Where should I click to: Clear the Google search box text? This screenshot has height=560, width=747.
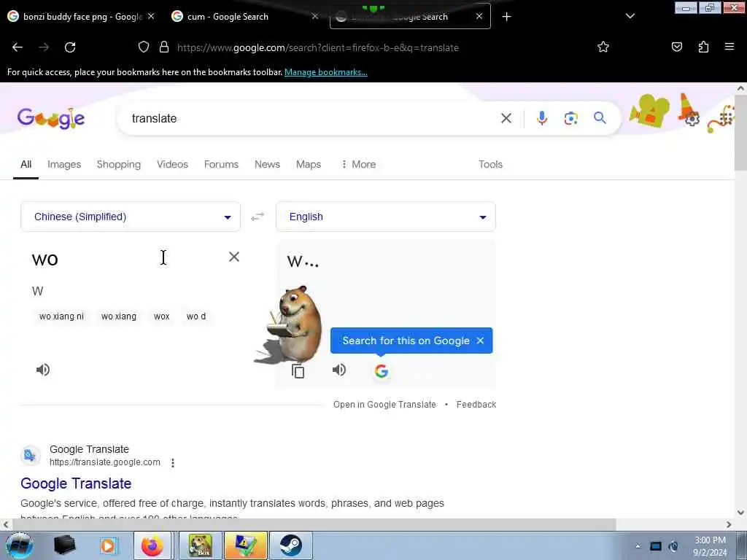point(506,118)
